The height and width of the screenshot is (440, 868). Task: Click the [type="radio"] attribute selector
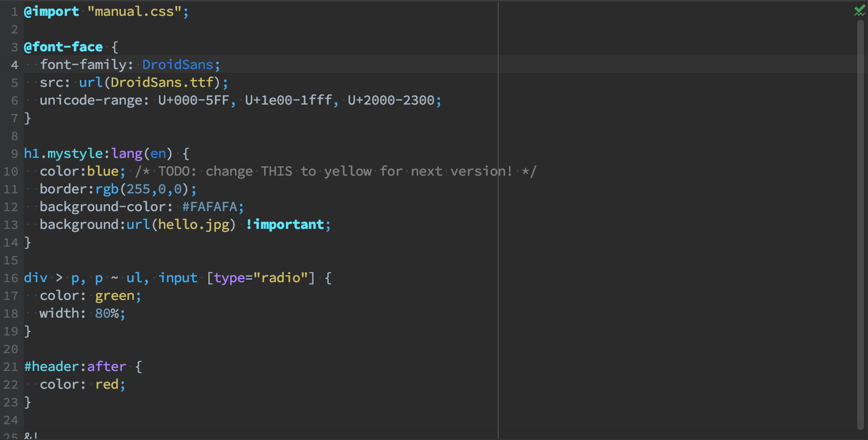(x=261, y=278)
